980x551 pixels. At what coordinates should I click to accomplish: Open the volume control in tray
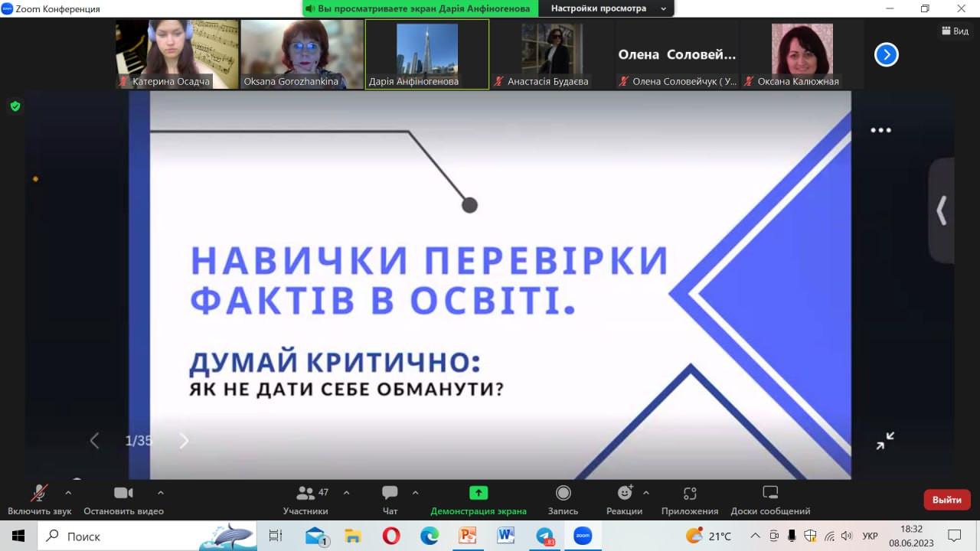(846, 536)
